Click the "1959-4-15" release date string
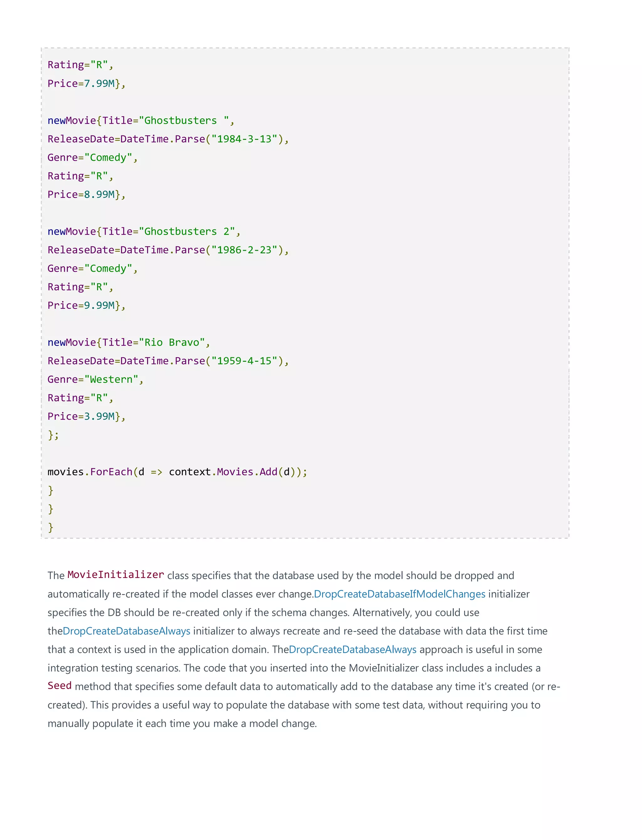Viewport: 642px width, 840px height. 244,361
